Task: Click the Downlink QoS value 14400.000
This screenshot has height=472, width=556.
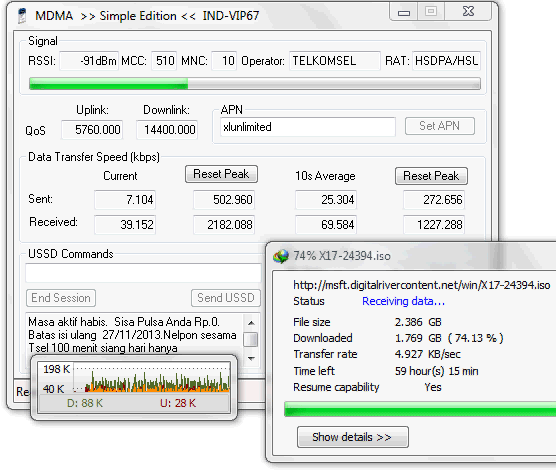Action: 167,130
